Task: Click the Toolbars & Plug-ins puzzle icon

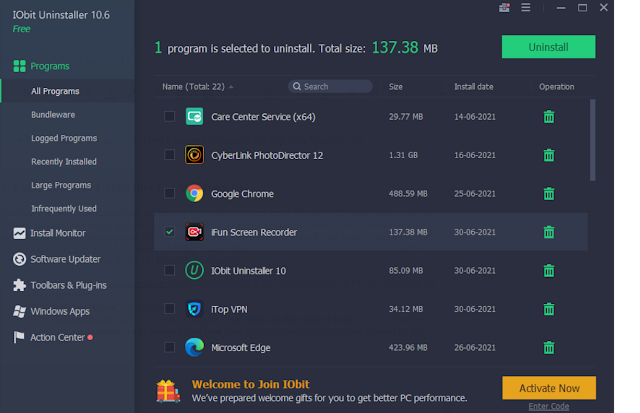Action: 19,285
